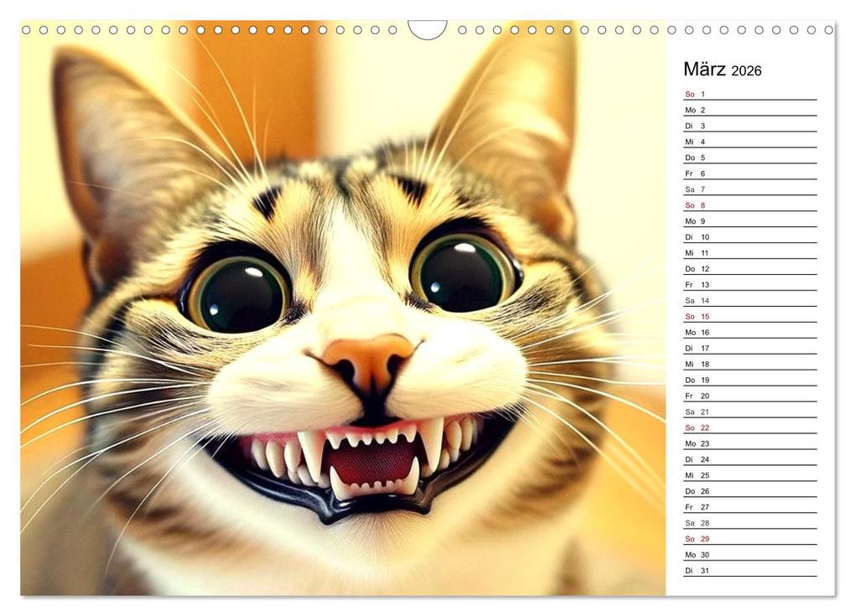The image size is (855, 616).
Task: Select the "Mo 2" date row
Action: (749, 110)
